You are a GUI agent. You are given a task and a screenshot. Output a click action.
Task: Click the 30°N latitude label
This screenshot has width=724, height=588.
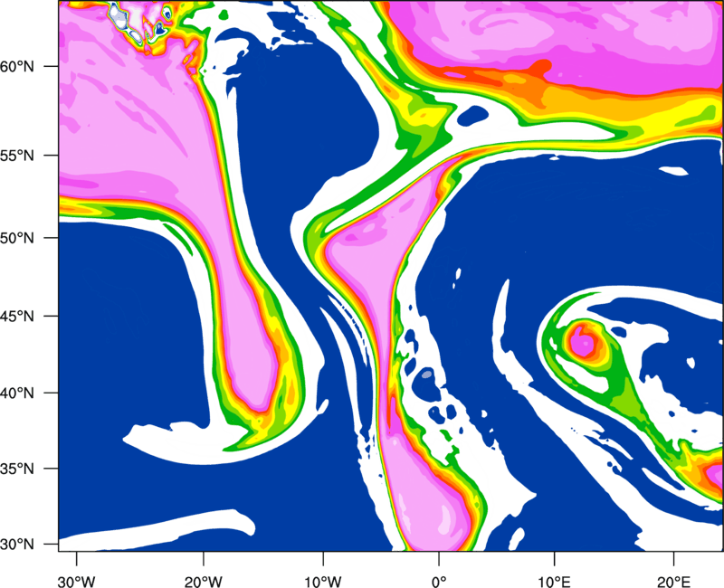[x=17, y=545]
